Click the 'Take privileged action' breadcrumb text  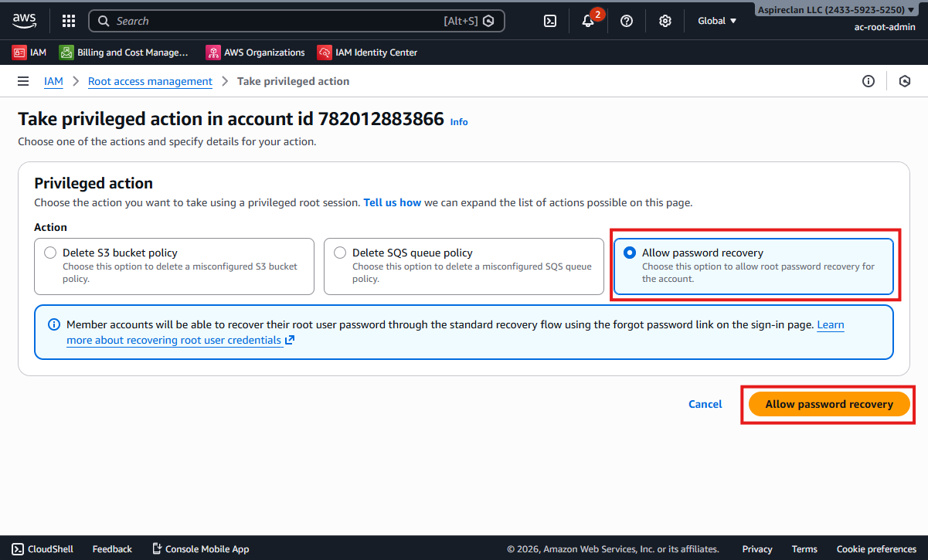pos(293,81)
